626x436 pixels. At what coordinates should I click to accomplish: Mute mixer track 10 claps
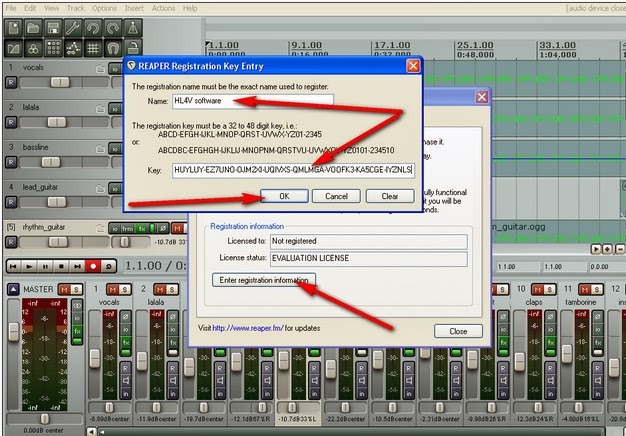[537, 289]
